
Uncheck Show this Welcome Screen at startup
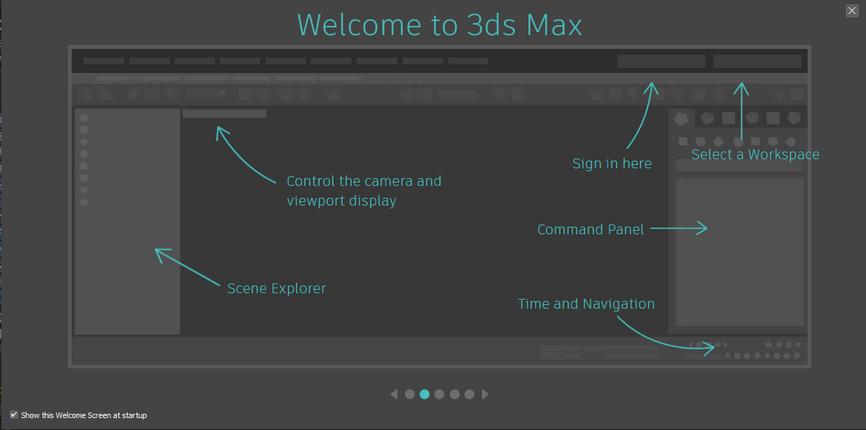tap(14, 414)
